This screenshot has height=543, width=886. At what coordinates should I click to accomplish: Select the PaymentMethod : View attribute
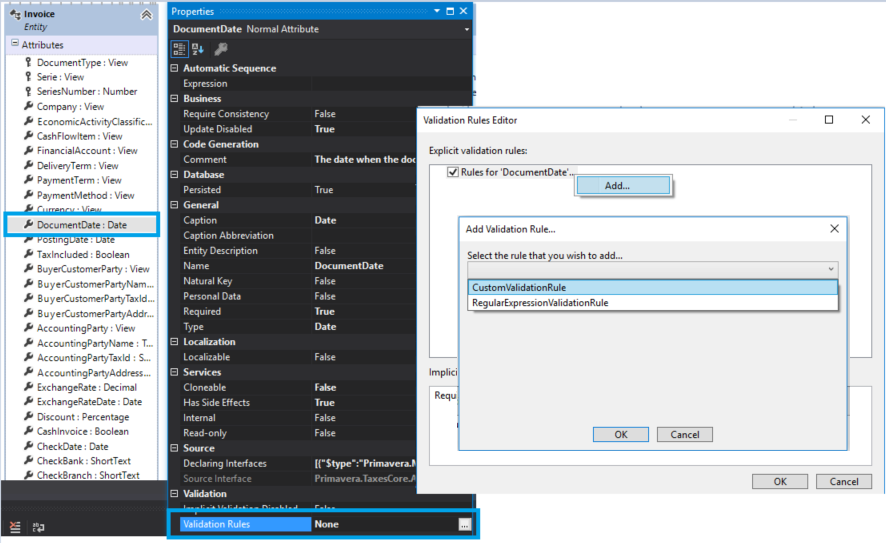[86, 196]
